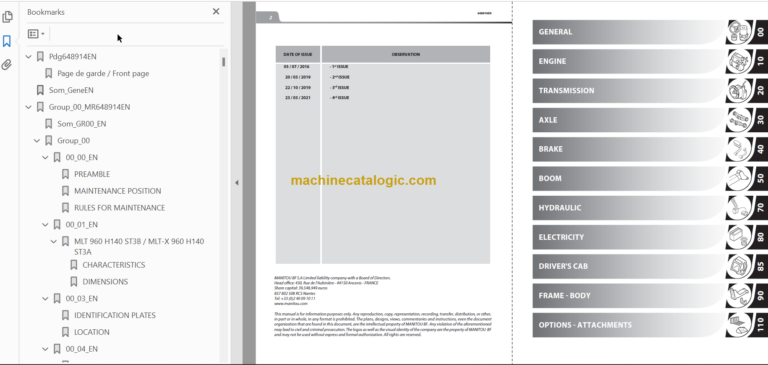Open the bookmark options dropdown menu
The image size is (768, 365).
click(36, 34)
